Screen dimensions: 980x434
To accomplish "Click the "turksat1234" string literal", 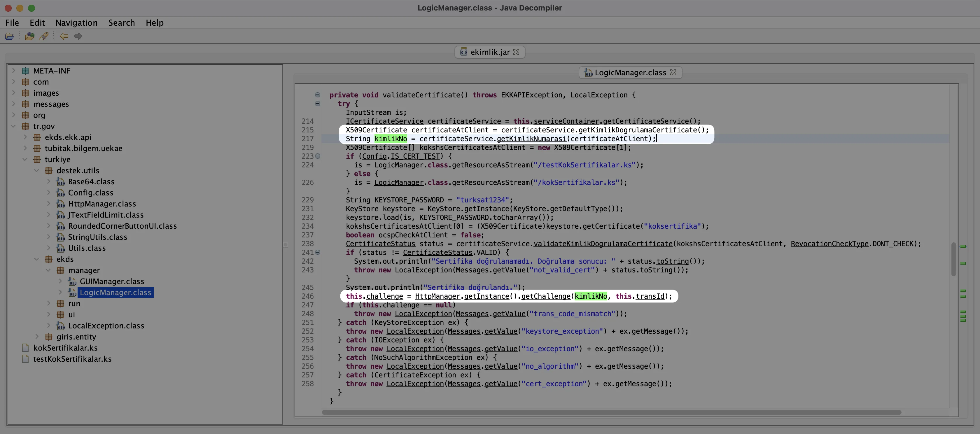I will pyautogui.click(x=482, y=200).
